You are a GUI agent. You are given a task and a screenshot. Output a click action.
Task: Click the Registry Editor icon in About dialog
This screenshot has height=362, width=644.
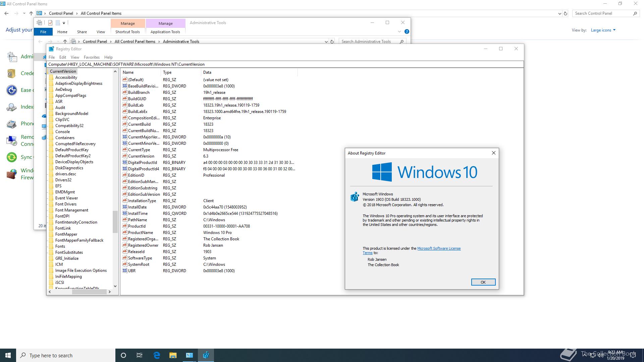pyautogui.click(x=355, y=197)
